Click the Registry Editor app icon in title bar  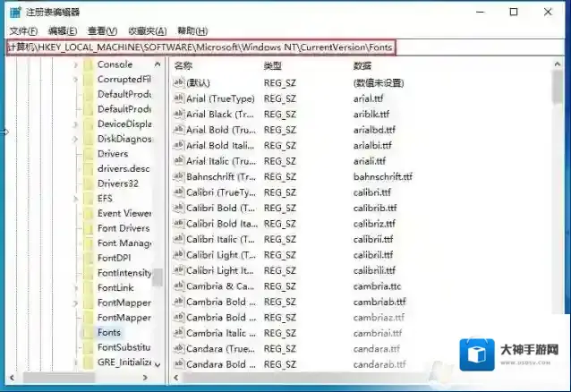point(15,12)
